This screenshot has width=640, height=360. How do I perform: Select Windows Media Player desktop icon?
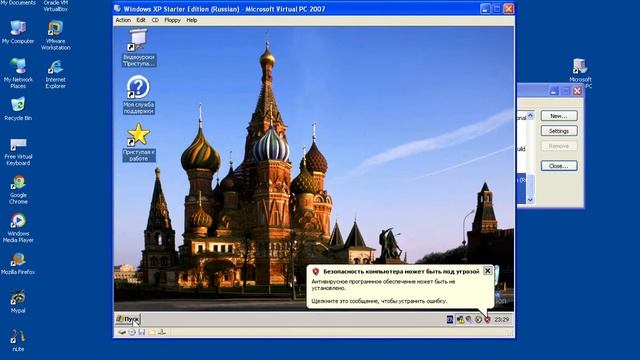[18, 228]
